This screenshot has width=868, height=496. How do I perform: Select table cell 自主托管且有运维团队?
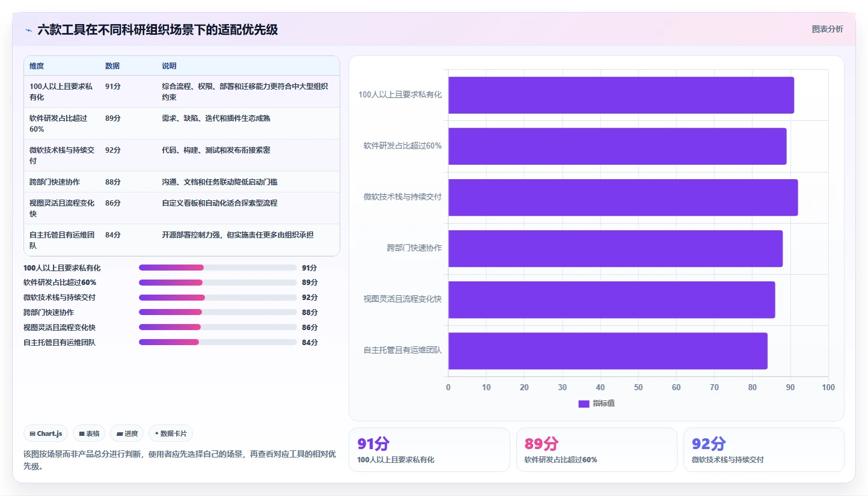(x=62, y=240)
